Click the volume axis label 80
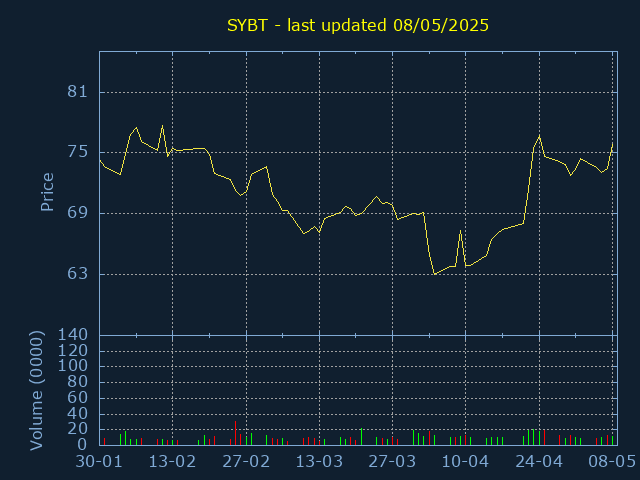This screenshot has height=480, width=640. click(78, 382)
